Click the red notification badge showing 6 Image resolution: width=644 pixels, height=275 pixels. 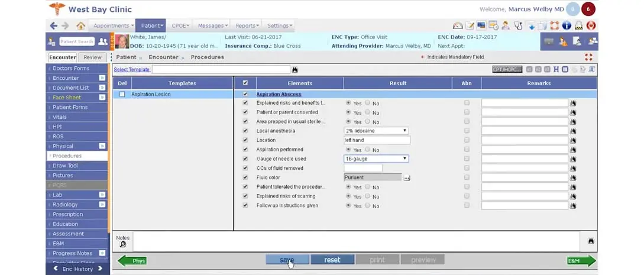point(588,9)
